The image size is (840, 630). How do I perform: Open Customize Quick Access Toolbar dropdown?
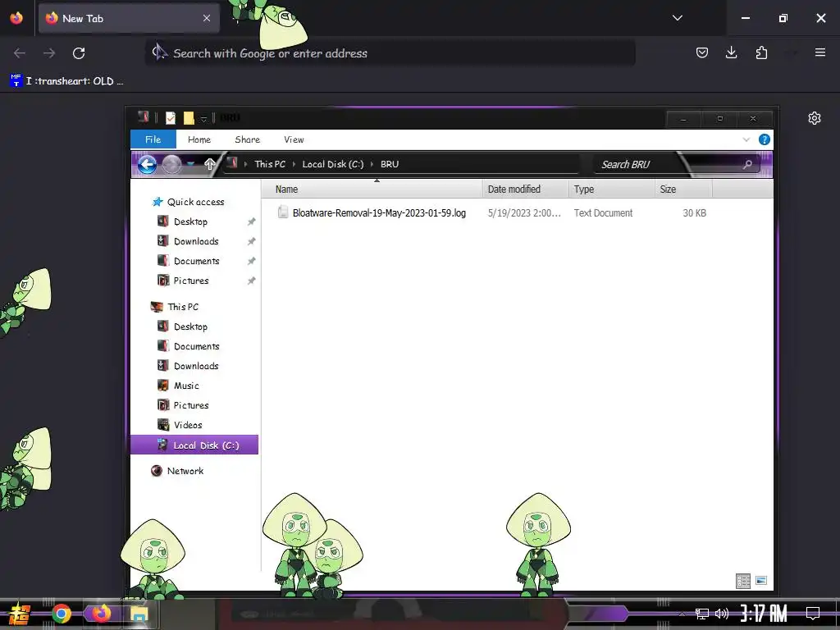tap(203, 119)
